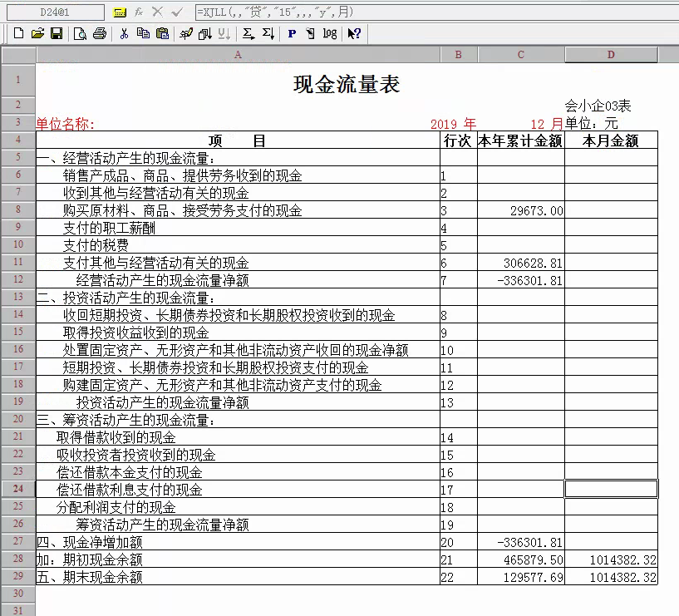
Task: Click 支付的税费 row label
Action: [x=96, y=245]
